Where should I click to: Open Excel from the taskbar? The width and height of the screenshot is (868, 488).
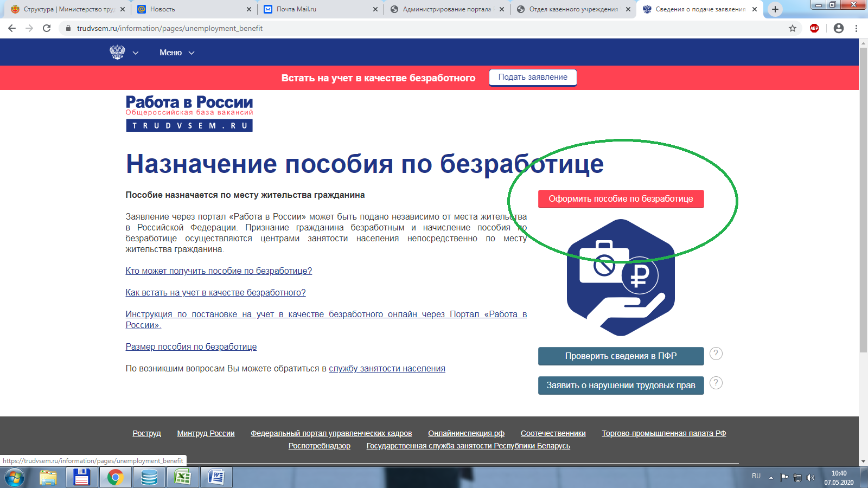pos(183,478)
